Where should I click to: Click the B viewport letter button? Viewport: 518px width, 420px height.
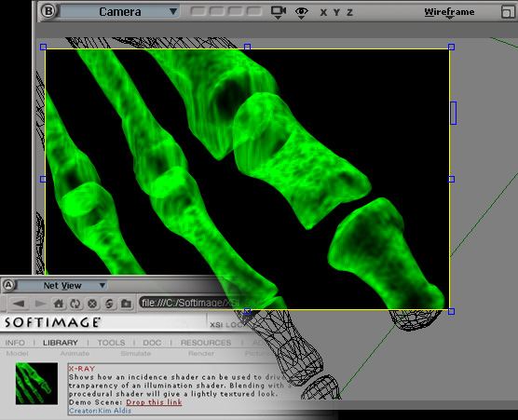point(48,11)
